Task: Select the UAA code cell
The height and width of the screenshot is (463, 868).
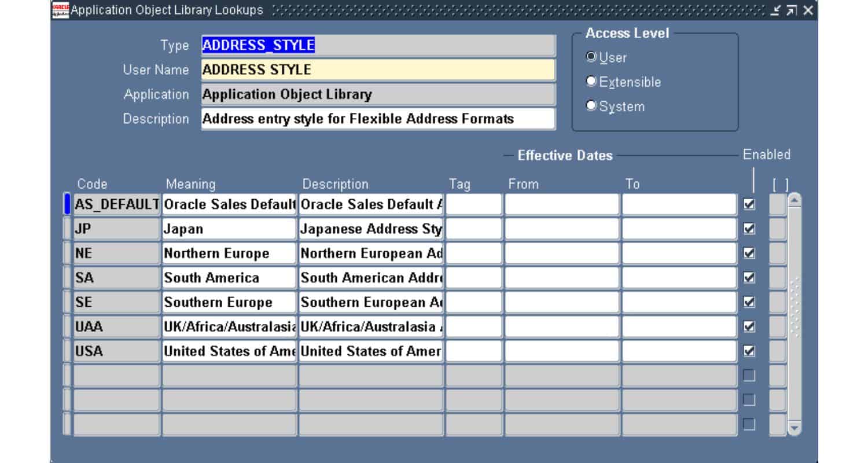Action: point(116,326)
